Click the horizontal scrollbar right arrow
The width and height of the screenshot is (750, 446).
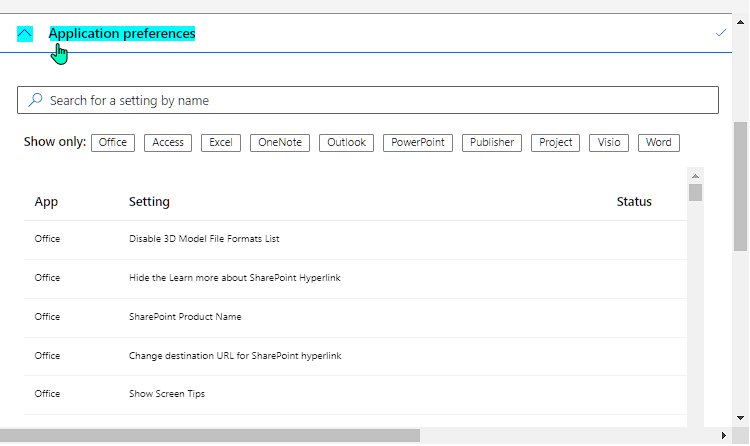724,435
